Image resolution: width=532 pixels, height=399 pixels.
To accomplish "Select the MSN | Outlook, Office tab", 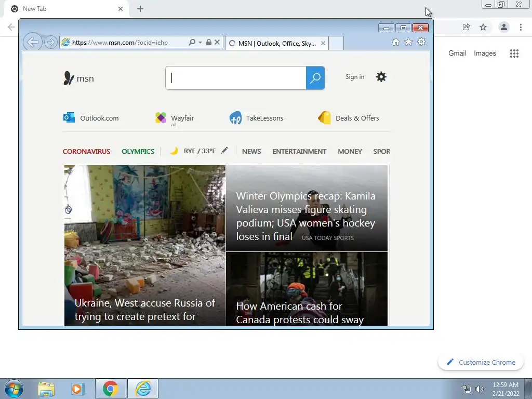I will tap(276, 44).
